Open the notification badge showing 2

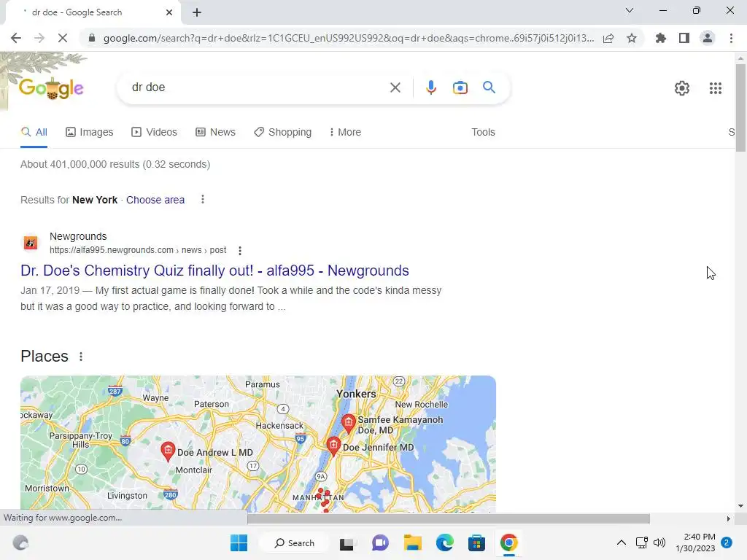pos(727,542)
